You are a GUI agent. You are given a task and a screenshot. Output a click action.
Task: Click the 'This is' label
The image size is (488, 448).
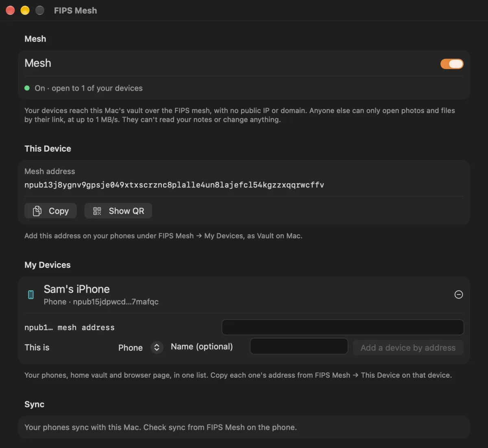(x=37, y=348)
